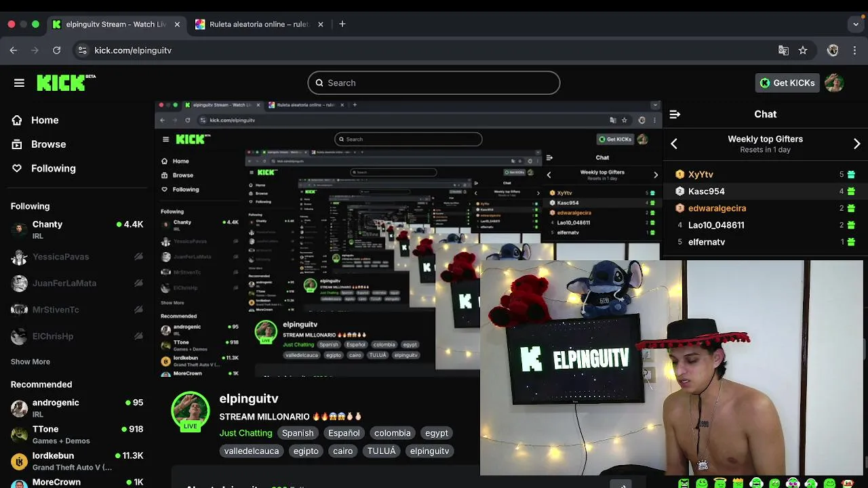
Task: Select top gifter Lao10_048611
Action: (716, 225)
